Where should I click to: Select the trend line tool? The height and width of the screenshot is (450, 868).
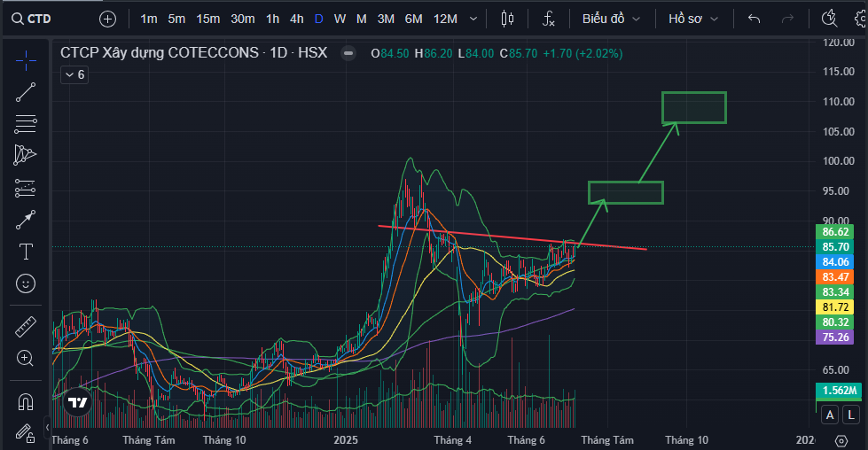26,92
